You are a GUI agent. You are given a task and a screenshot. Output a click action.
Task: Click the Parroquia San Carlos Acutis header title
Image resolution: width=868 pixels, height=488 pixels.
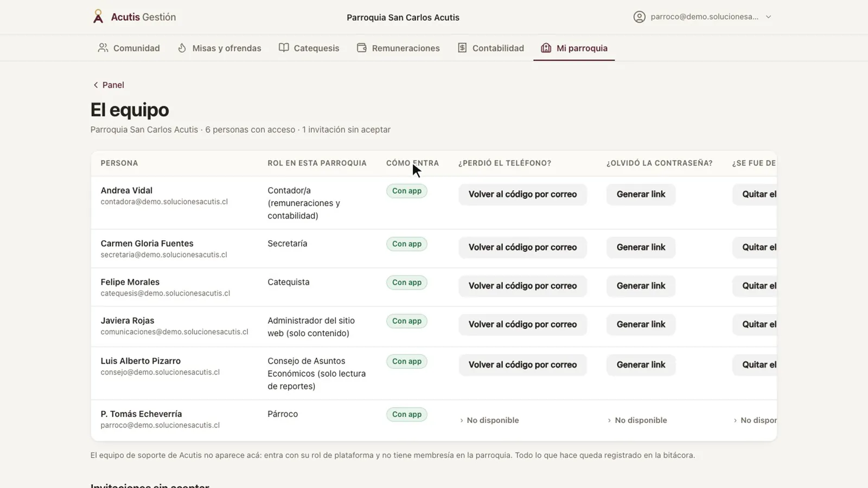403,17
